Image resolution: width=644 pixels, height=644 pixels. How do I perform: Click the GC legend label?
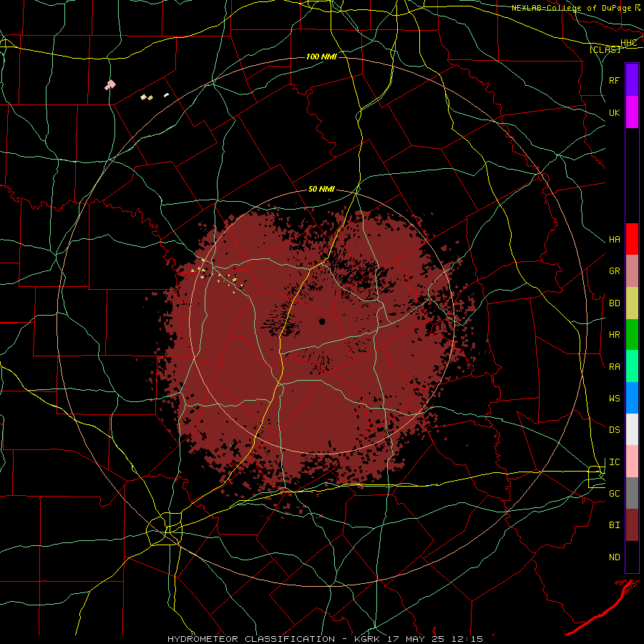614,494
